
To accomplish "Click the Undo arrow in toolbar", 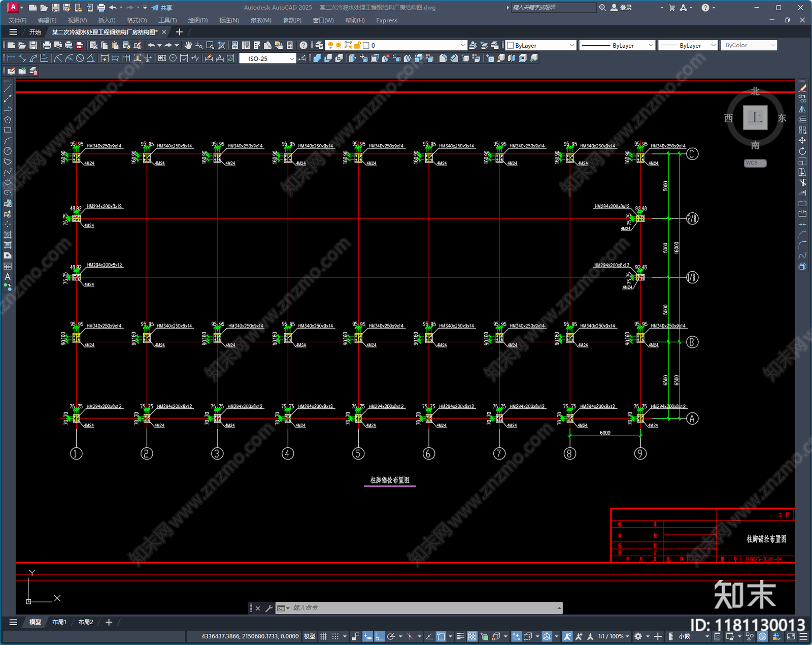I will click(151, 45).
